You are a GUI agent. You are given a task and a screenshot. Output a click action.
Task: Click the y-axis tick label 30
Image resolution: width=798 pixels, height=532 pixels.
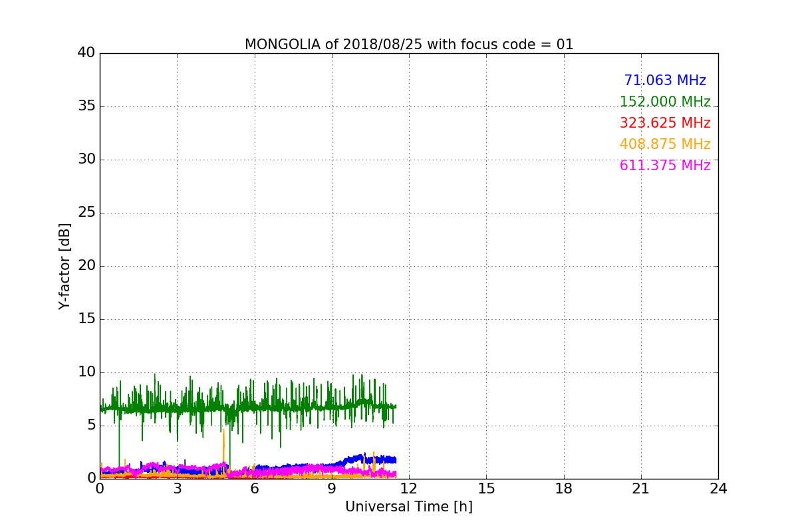coord(86,160)
